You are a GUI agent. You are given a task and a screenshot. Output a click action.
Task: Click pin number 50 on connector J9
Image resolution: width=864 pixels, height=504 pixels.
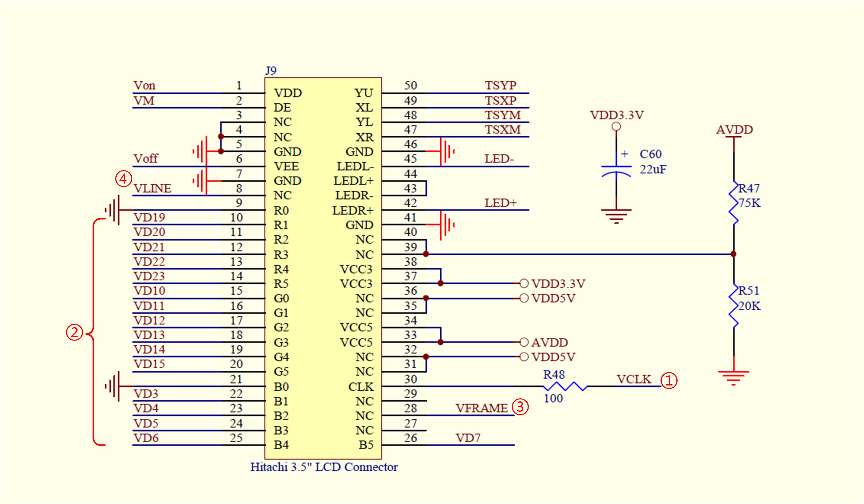pos(410,85)
